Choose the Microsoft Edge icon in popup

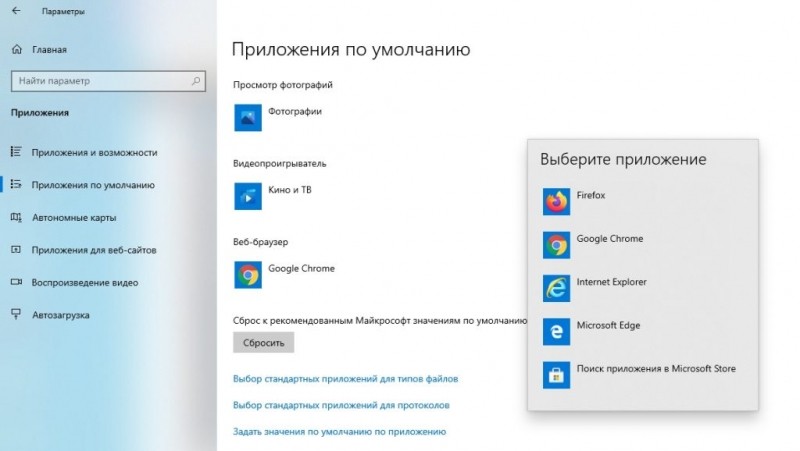click(556, 332)
